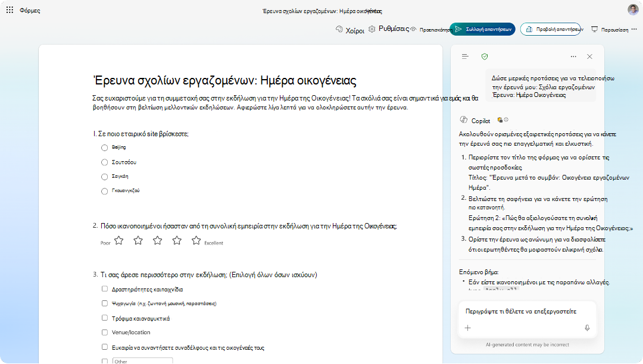Open more options in Copilot pane

(x=573, y=57)
